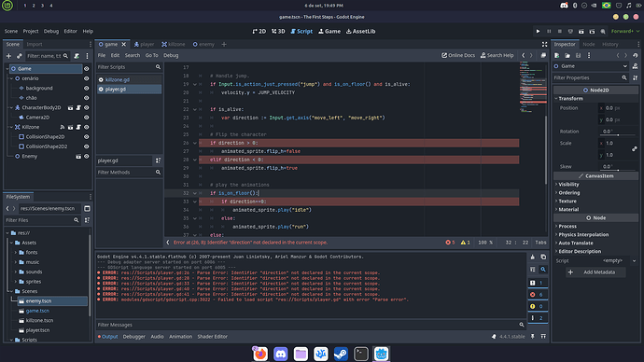Open the script attached to CharacterBody2D
This screenshot has height=362, width=644.
click(78, 107)
